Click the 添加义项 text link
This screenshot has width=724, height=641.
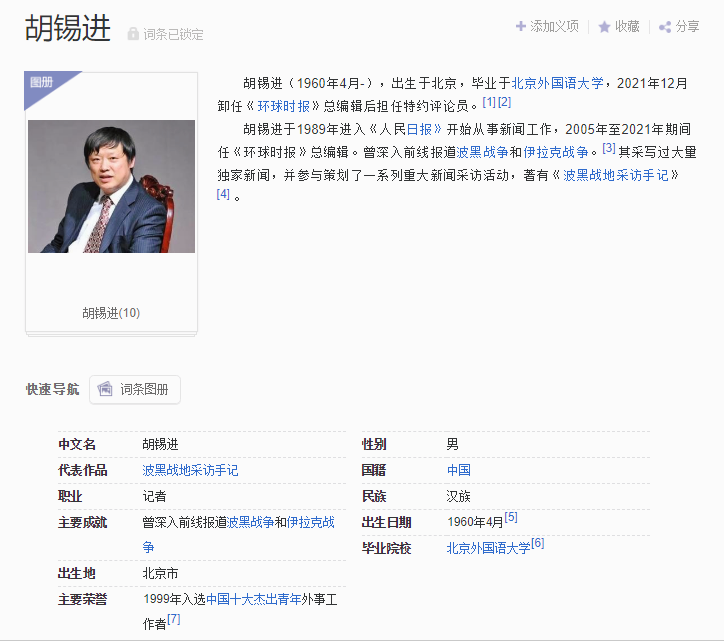pos(554,26)
